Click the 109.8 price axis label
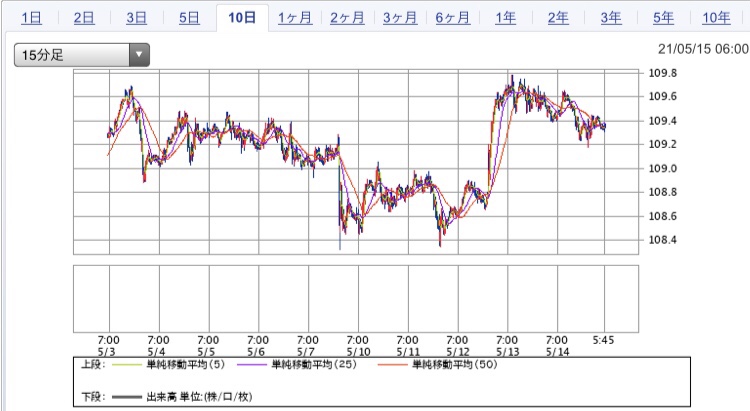The height and width of the screenshot is (411, 750). 662,73
